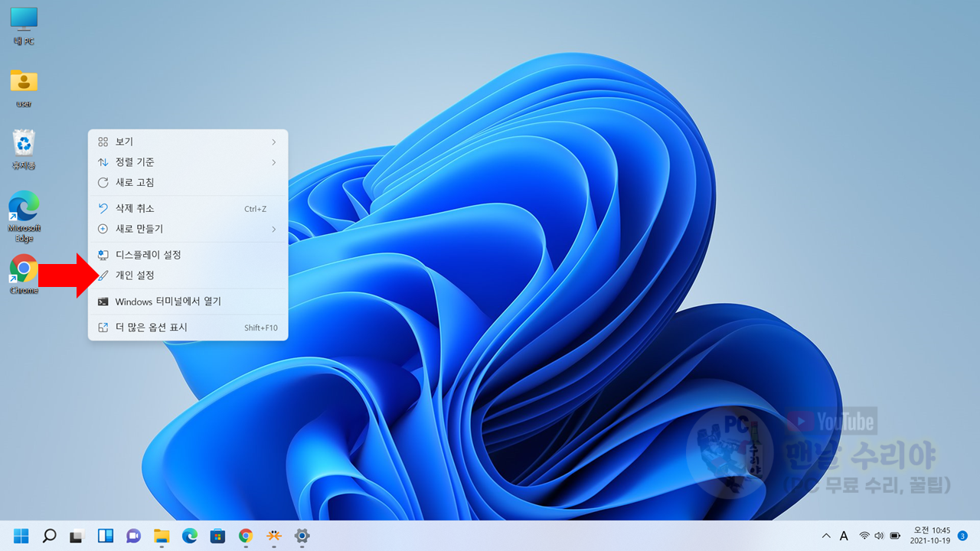
Task: Open Microsoft Store from the taskbar
Action: click(x=217, y=536)
